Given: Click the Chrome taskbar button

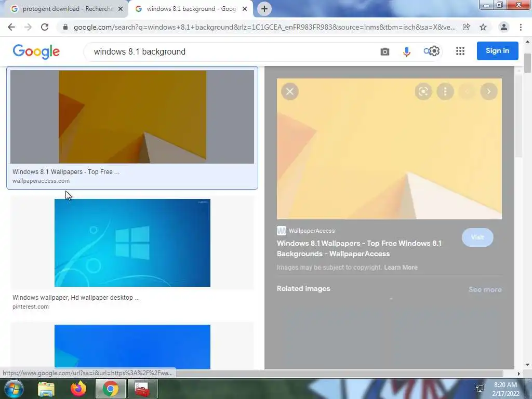Looking at the screenshot, I should [111, 389].
